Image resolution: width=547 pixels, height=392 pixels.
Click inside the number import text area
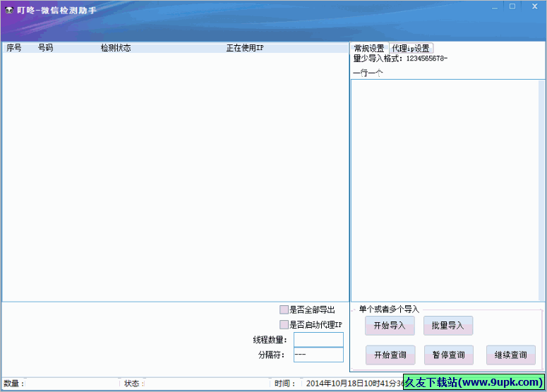(x=445, y=190)
